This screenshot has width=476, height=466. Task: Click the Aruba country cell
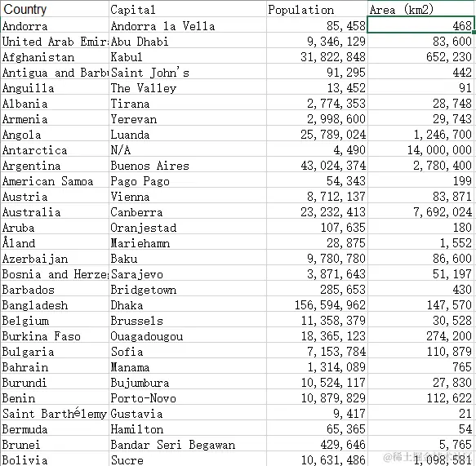(55, 226)
